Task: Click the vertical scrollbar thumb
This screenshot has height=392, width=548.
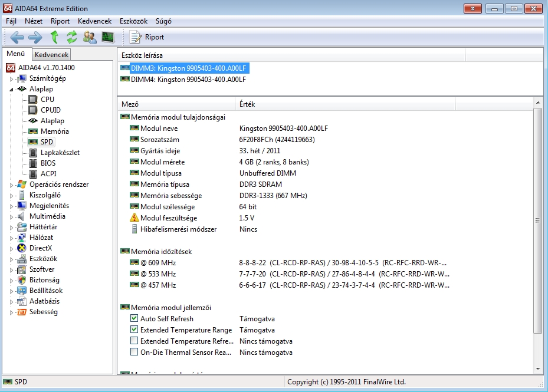Action: [537, 220]
